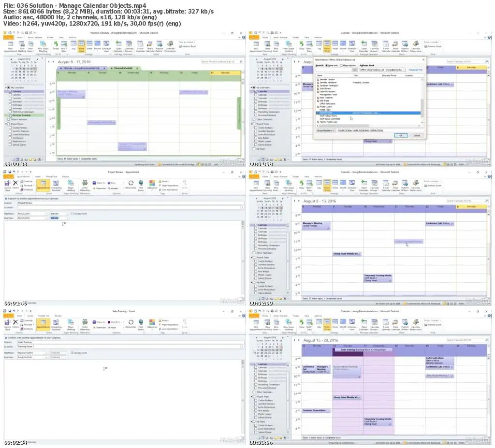
Task: Click Share Calendar in 00:02:09 frame ribbon
Action: pos(395,185)
